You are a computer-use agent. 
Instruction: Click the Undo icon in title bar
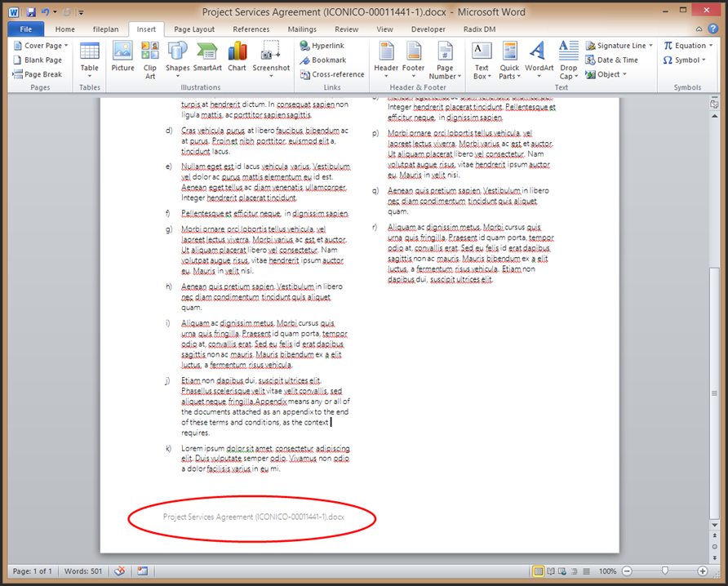(46, 12)
